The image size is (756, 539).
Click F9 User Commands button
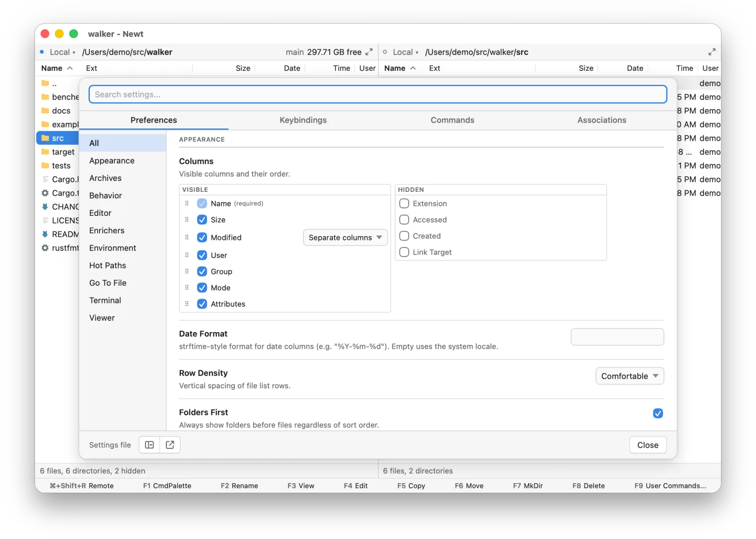pos(670,486)
